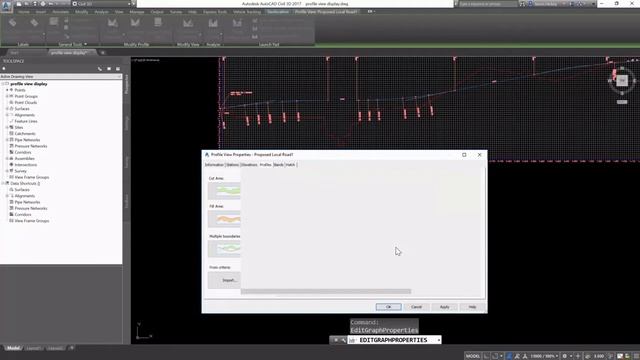Click the MODEL button in status bar
This screenshot has width=640, height=360.
tap(473, 356)
